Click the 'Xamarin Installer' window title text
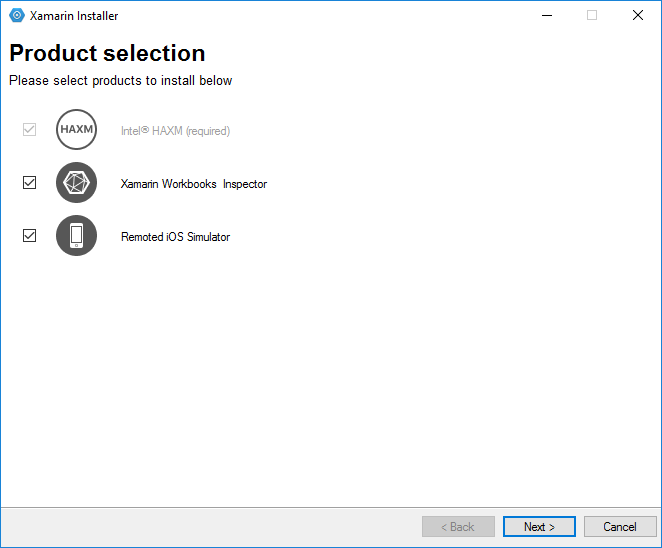The width and height of the screenshot is (662, 548). (74, 16)
